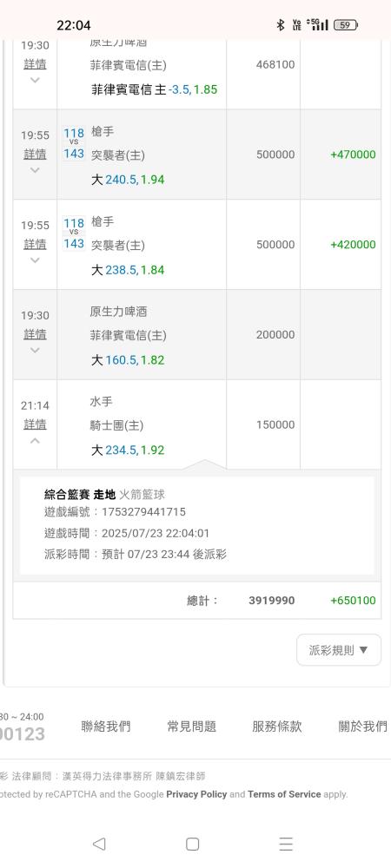Screen dimensions: 391x868
Task: Open the Terms of Service link
Action: (x=284, y=794)
